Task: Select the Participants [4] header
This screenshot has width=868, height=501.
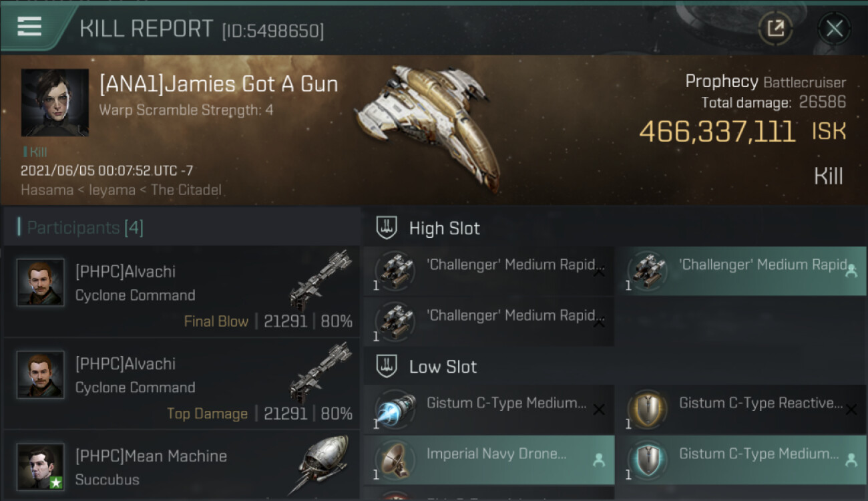Action: tap(85, 228)
